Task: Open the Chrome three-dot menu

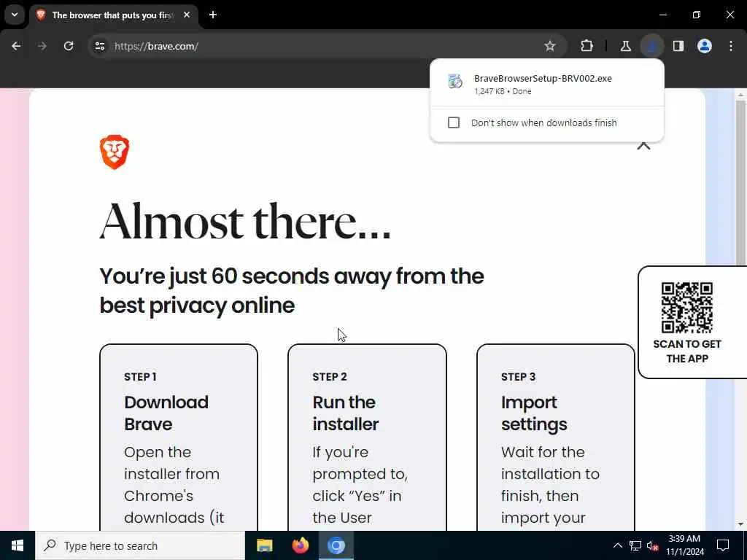Action: pos(731,46)
